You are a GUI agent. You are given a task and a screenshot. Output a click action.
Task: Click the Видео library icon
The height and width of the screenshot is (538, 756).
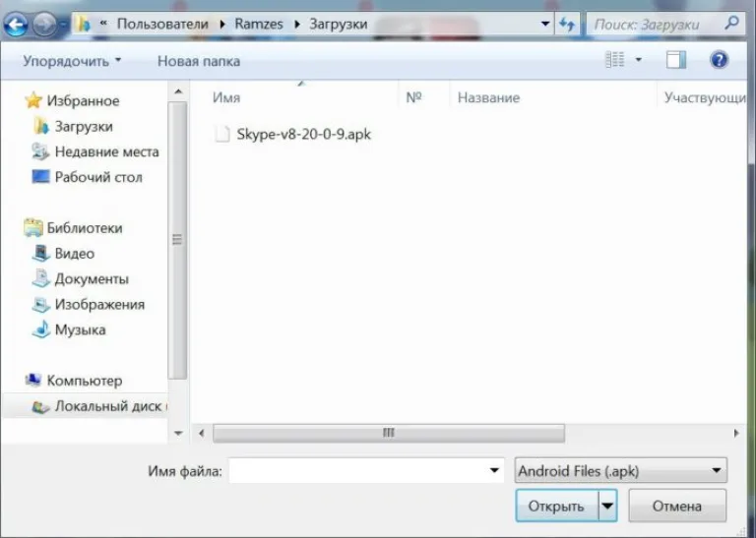click(x=40, y=253)
